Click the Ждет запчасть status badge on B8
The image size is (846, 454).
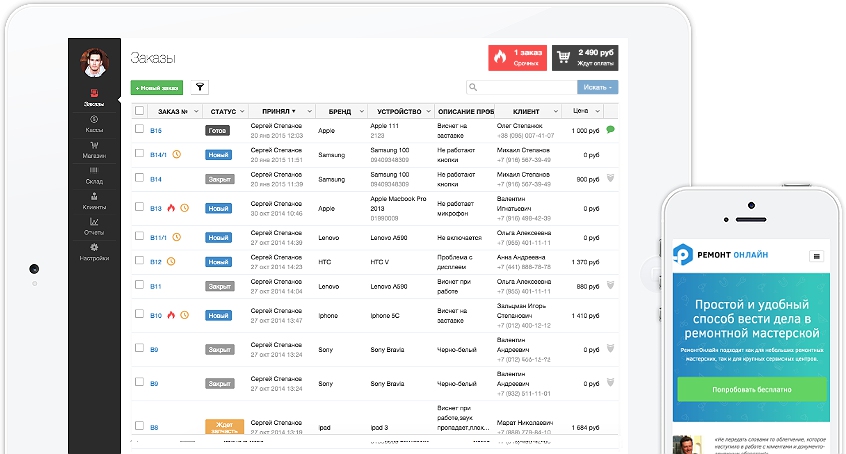[224, 427]
